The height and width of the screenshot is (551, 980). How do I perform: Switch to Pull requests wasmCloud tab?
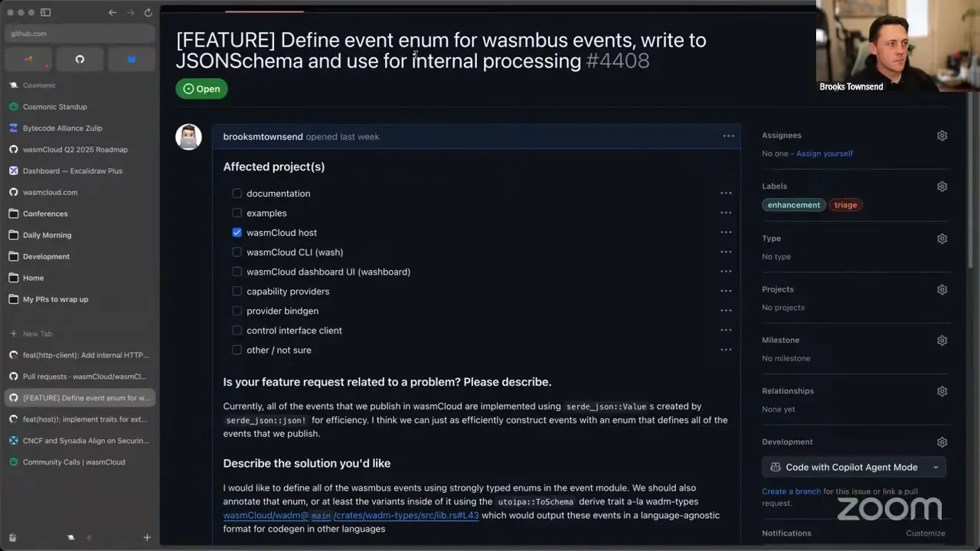pyautogui.click(x=80, y=377)
